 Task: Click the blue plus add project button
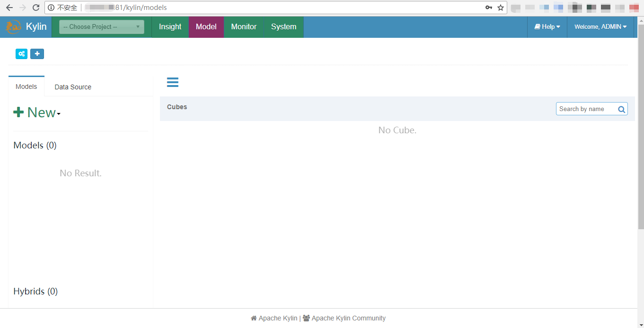pos(37,54)
